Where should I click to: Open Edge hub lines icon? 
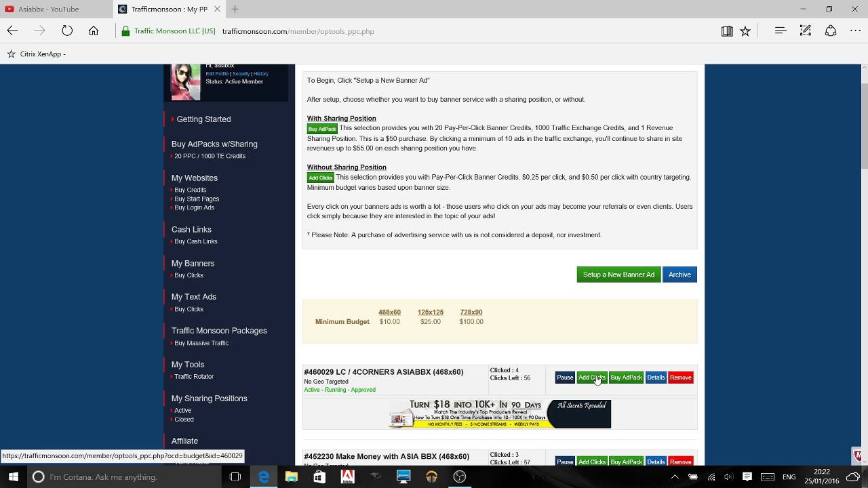781,30
